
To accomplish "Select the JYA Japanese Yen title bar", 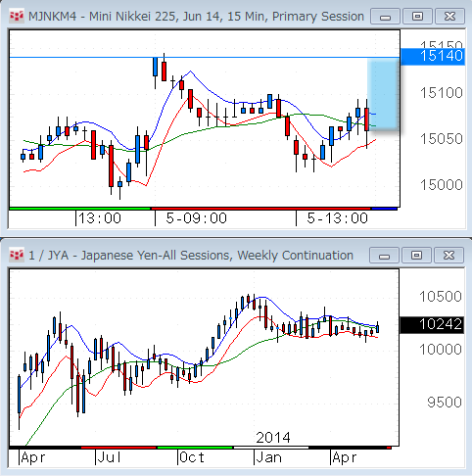I will [x=191, y=256].
